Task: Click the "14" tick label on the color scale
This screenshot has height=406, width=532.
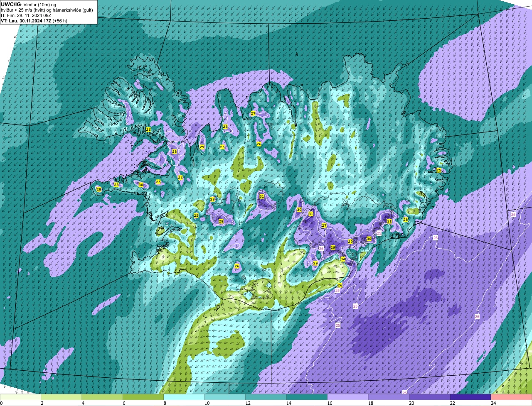Action: [x=289, y=403]
